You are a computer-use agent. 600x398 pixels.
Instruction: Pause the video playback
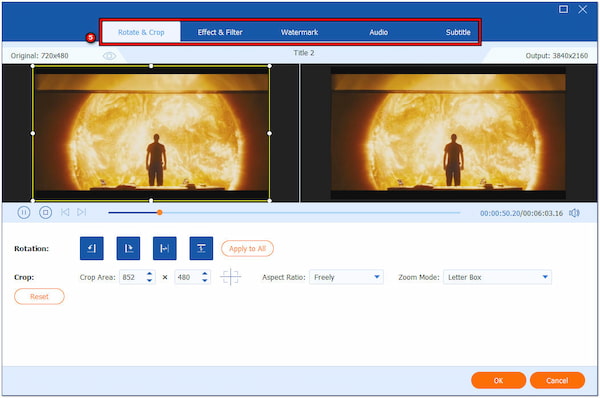[24, 212]
